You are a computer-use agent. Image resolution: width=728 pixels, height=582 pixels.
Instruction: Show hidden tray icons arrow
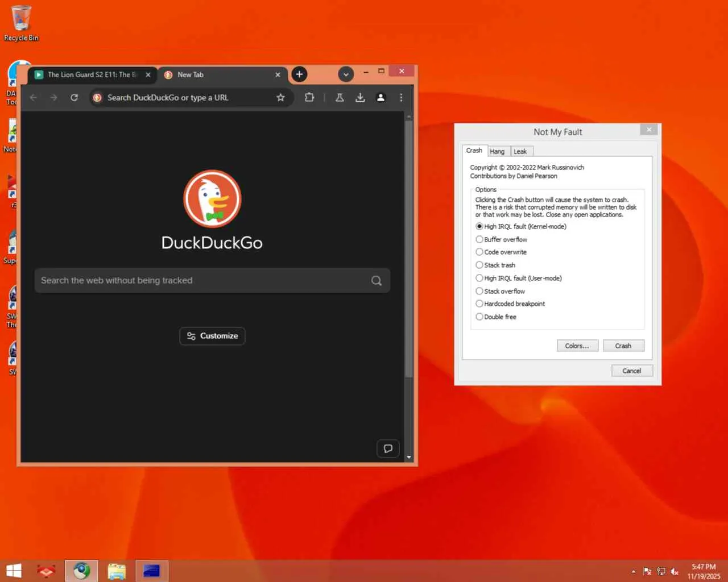point(633,572)
